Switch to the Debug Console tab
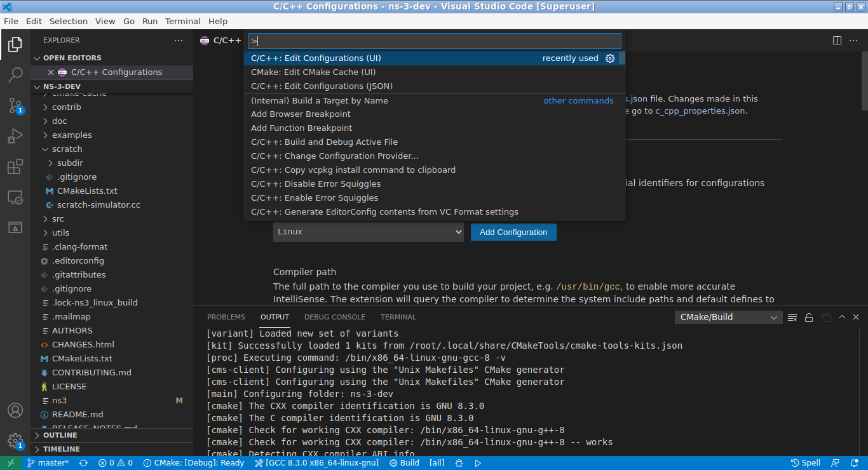The width and height of the screenshot is (868, 470). [335, 317]
